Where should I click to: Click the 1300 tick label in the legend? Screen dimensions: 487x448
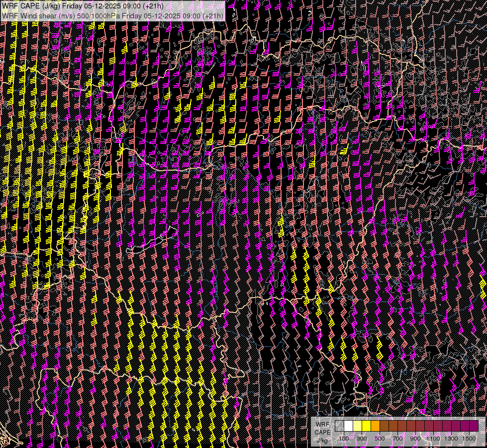point(451,438)
